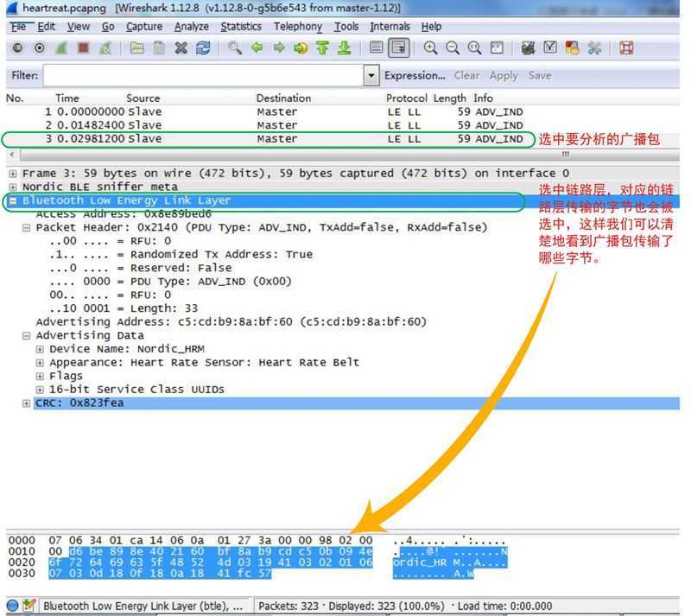
Task: Edit coloring rules icon
Action: pos(572,48)
